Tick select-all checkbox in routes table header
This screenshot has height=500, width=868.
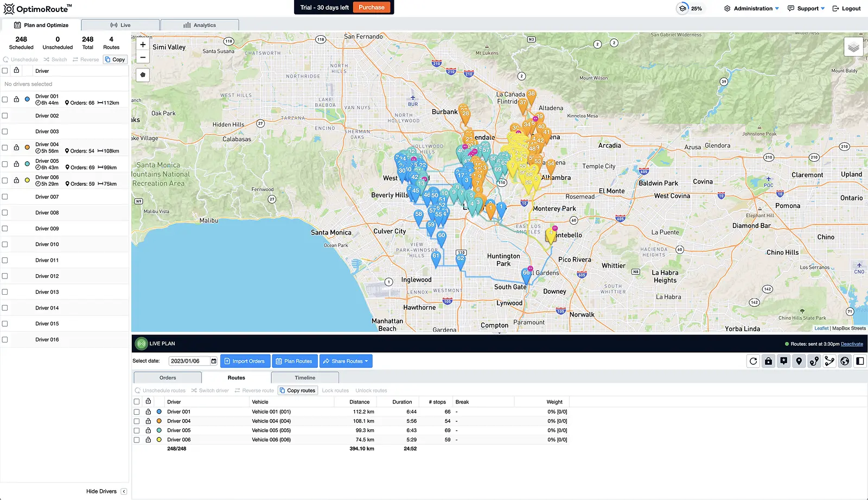[137, 402]
